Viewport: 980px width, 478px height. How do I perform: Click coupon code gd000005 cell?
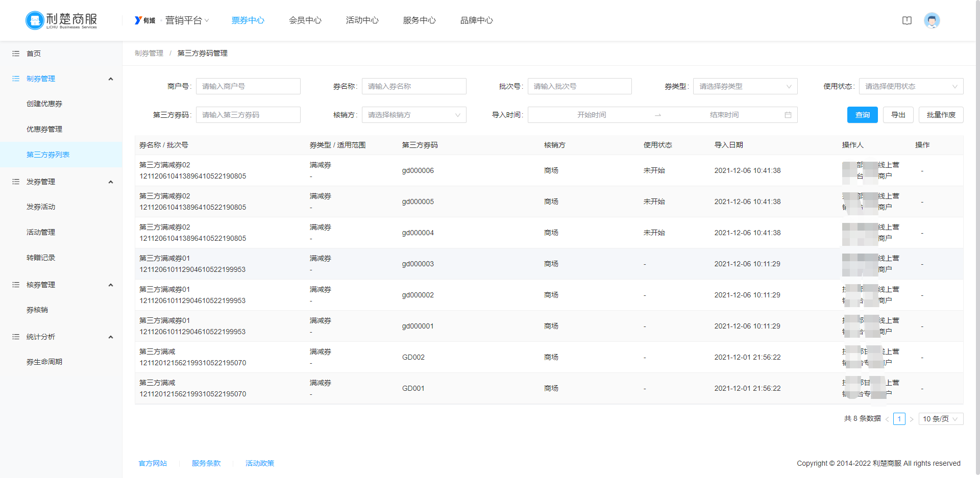point(418,202)
